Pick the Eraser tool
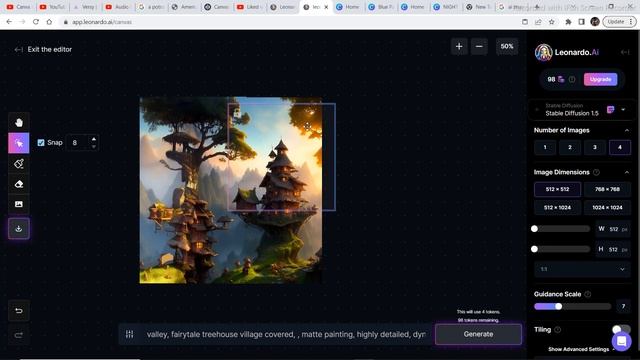Image resolution: width=640 pixels, height=360 pixels. 19,184
